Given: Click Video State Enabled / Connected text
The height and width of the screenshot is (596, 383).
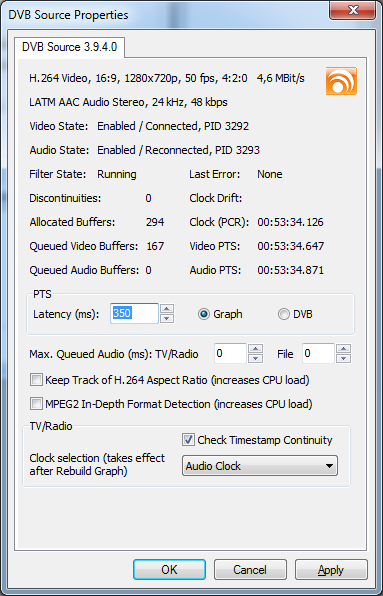Looking at the screenshot, I should click(173, 126).
